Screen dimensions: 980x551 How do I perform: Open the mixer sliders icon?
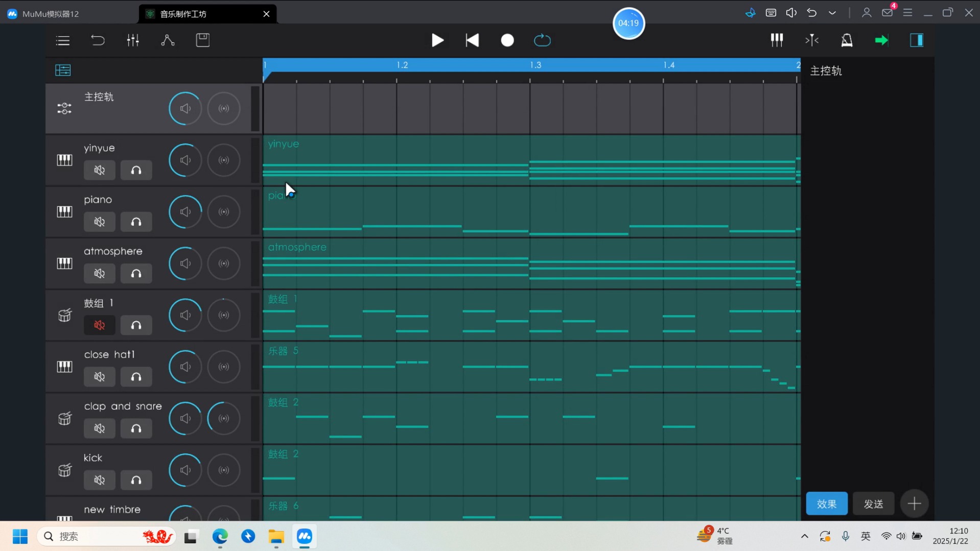(x=133, y=40)
